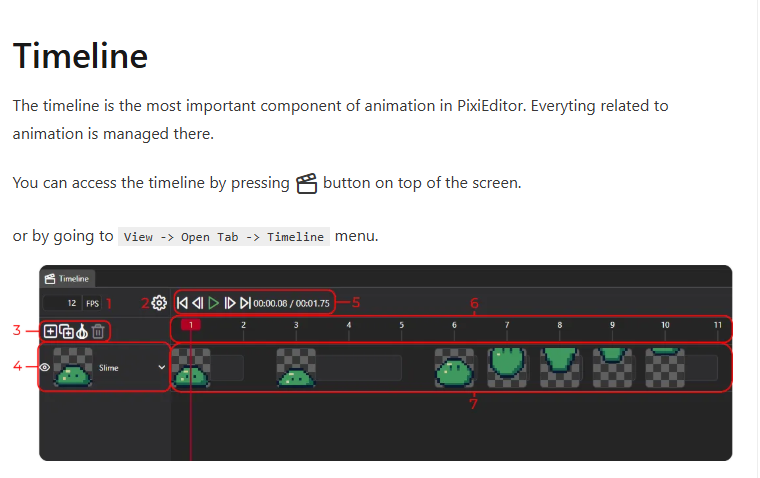Image resolution: width=760 pixels, height=478 pixels.
Task: Select the Slime layer thumbnail
Action: [x=72, y=368]
